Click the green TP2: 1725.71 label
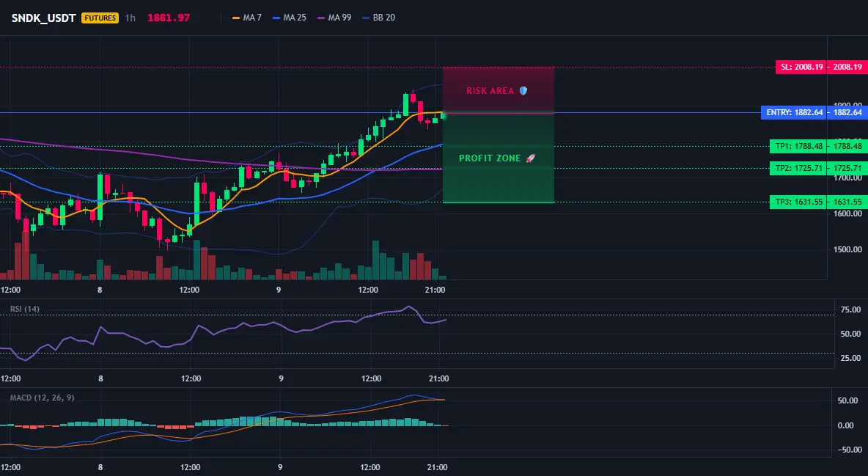 [798, 168]
